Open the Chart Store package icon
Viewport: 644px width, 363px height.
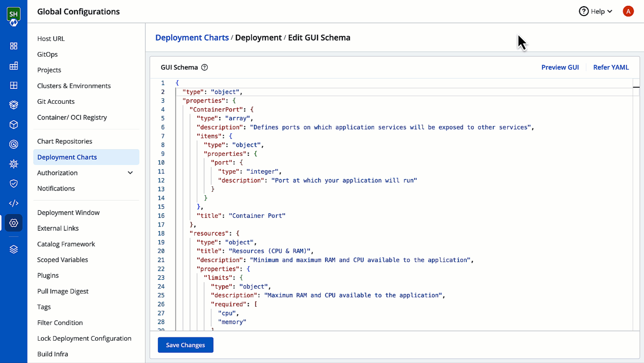(x=14, y=105)
